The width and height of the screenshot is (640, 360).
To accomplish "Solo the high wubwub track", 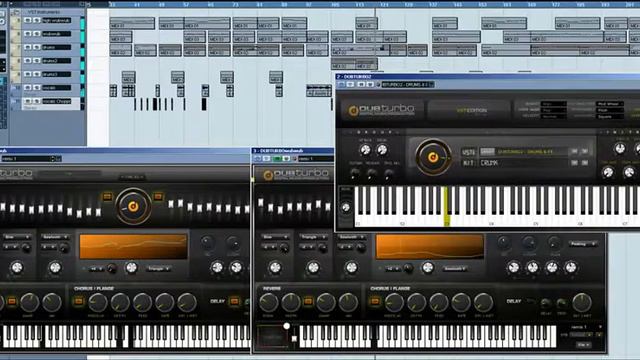I will (36, 20).
